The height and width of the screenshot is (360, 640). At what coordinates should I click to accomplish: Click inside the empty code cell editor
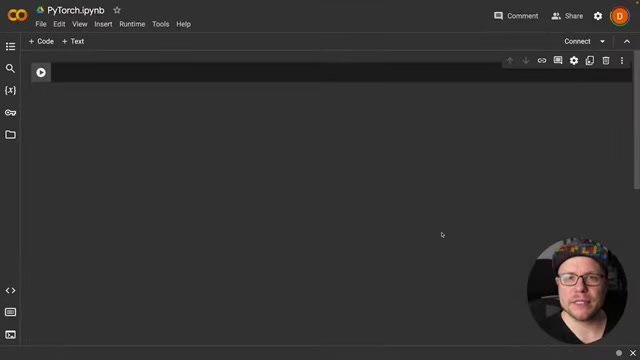341,72
